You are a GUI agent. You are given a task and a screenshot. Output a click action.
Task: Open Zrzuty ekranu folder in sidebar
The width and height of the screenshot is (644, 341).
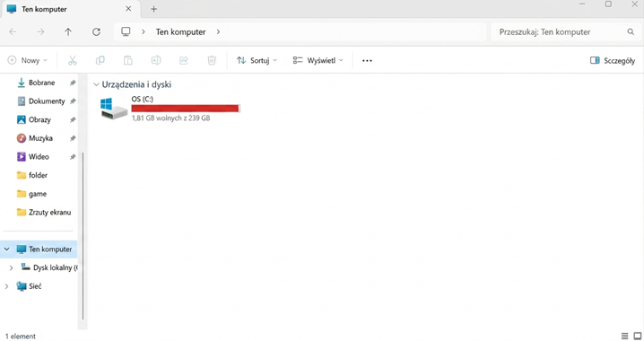tap(49, 212)
